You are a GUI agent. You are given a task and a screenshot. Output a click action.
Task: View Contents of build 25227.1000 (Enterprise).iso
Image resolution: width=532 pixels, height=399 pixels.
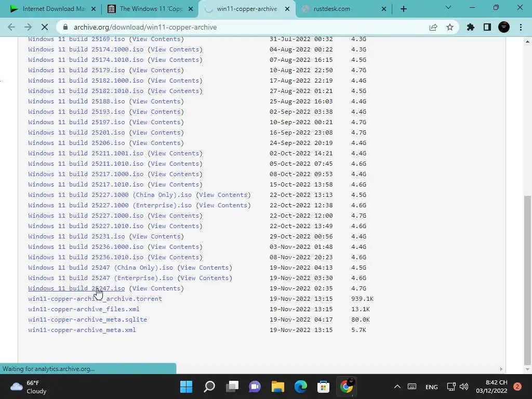(x=223, y=205)
